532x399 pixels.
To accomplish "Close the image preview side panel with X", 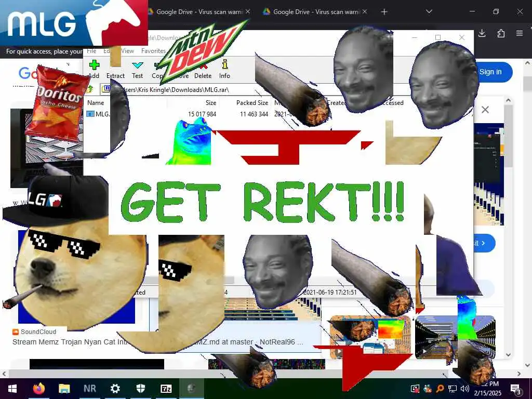I will (x=485, y=110).
